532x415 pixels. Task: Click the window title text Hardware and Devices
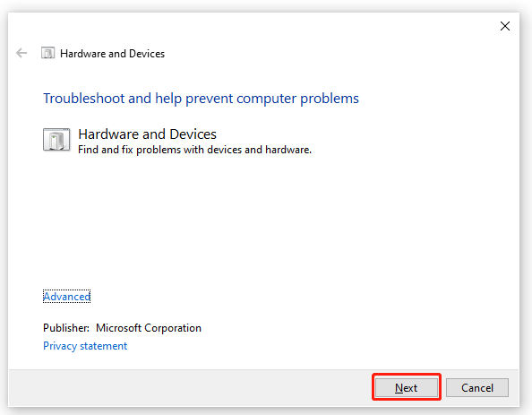(x=112, y=54)
